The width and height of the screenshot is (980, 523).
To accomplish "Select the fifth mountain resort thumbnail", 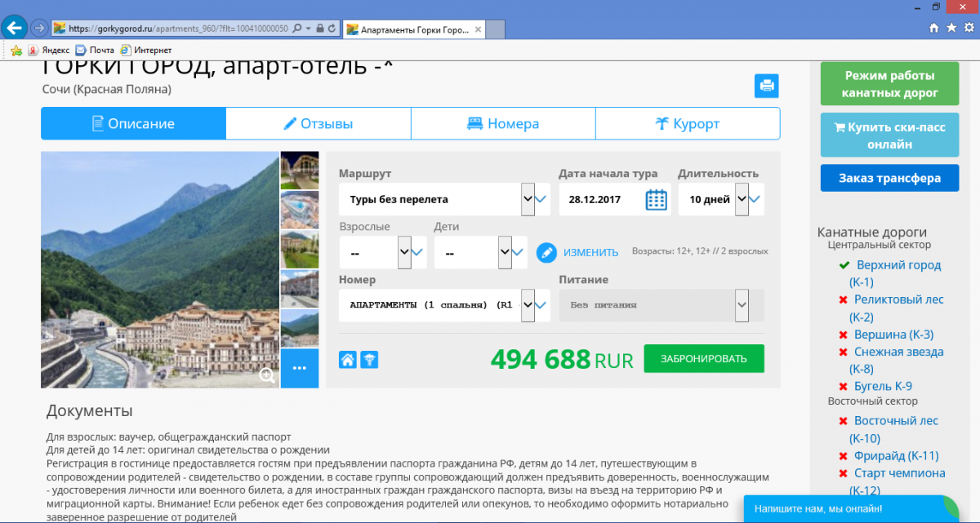I will (300, 329).
